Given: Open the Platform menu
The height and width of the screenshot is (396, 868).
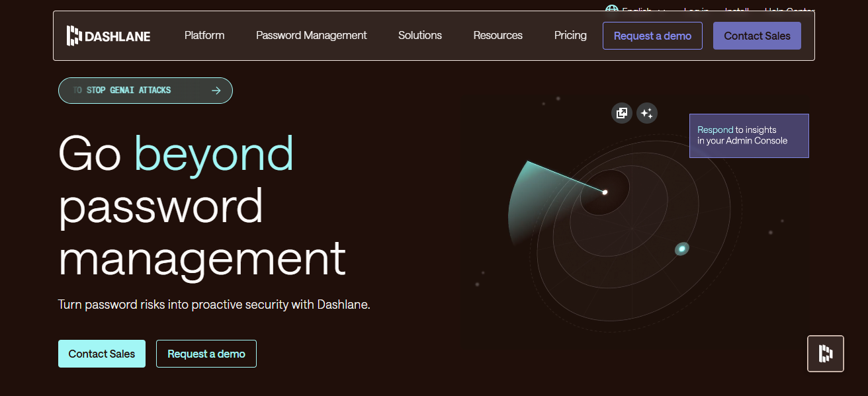Looking at the screenshot, I should pos(204,36).
